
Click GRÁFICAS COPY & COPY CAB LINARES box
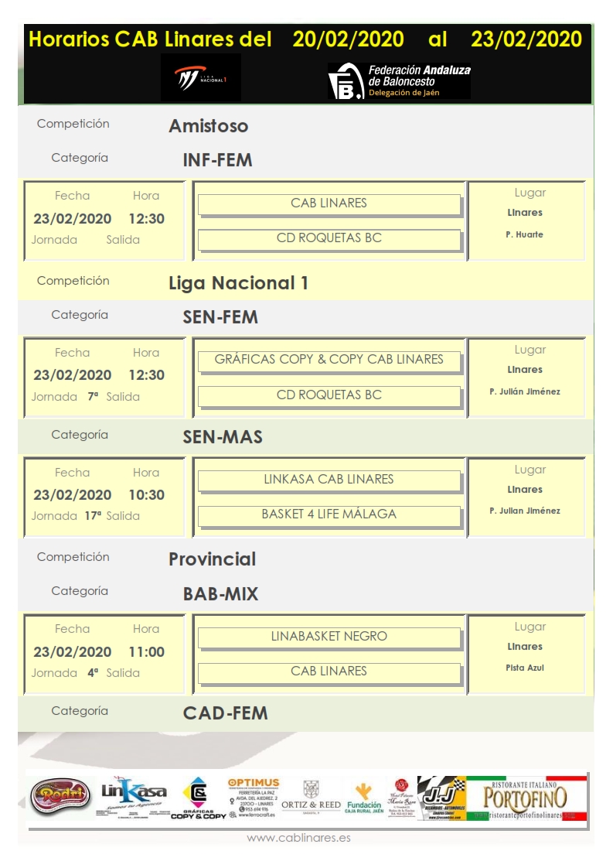pos(329,361)
